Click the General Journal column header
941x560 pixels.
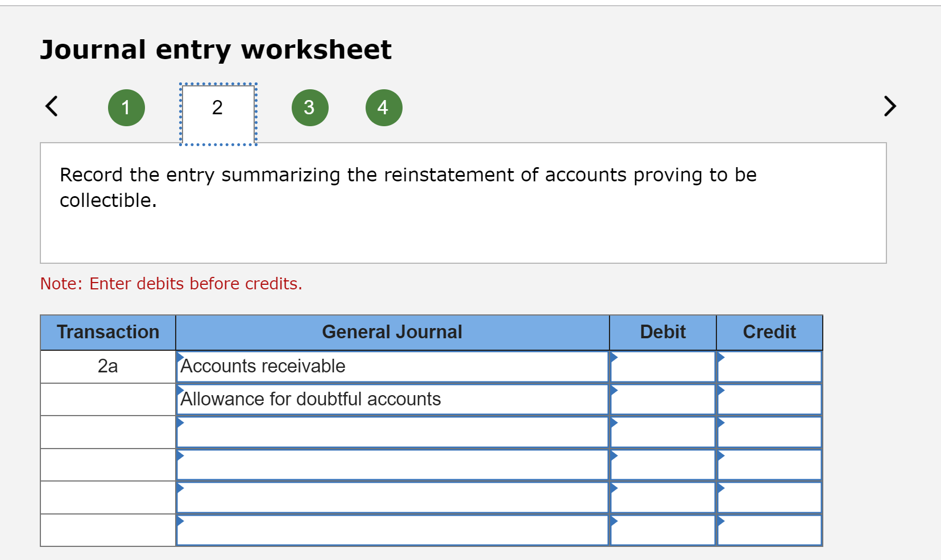[392, 332]
